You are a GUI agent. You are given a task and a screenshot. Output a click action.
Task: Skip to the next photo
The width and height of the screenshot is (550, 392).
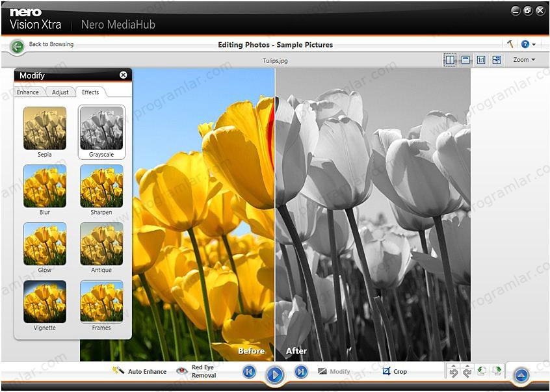(300, 372)
